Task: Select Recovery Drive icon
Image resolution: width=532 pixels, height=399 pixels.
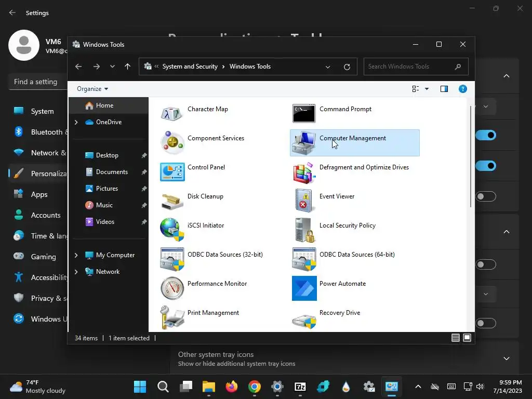Action: [304, 321]
